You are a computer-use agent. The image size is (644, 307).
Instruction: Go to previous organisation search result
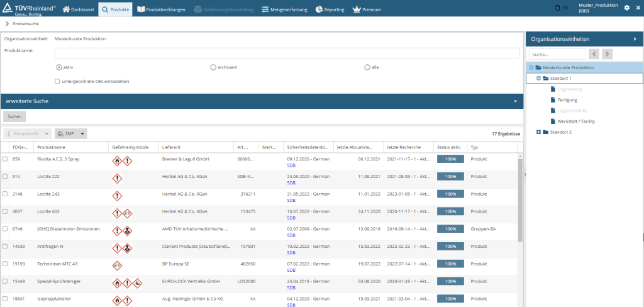point(594,55)
